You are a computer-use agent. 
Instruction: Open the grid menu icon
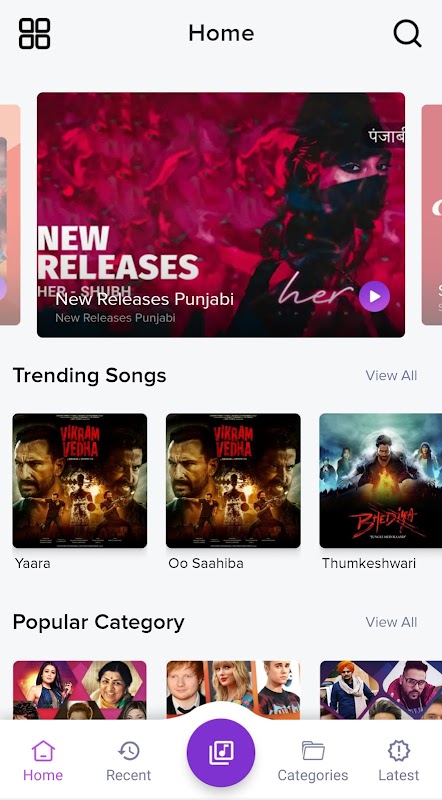[x=34, y=34]
